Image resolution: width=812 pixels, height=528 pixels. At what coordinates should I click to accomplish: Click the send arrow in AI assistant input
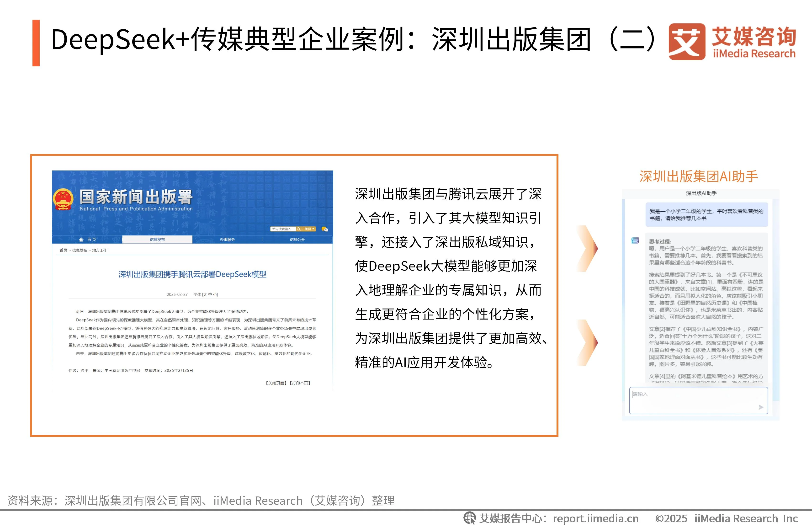tap(760, 407)
